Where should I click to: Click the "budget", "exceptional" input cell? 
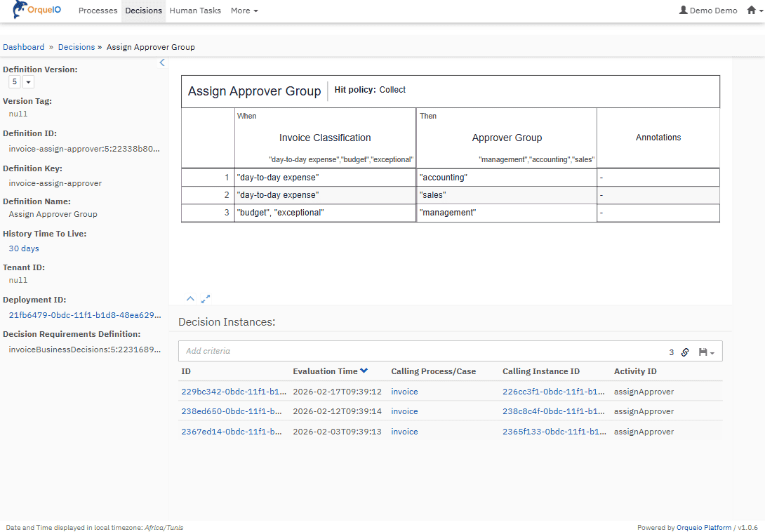[x=325, y=213]
